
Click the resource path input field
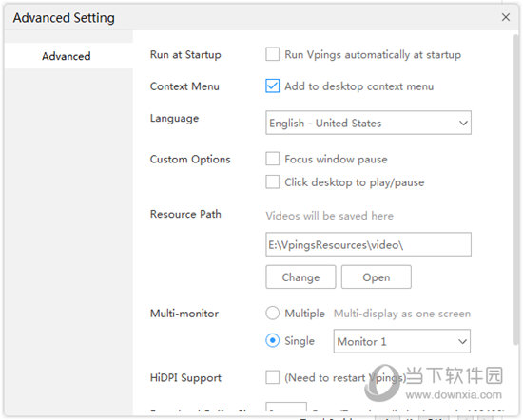368,244
